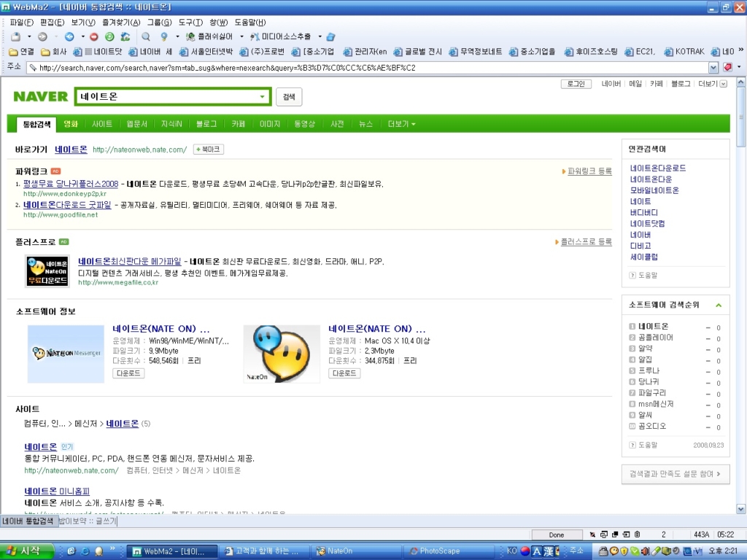Click the NateOn Messenger software thumbnail
The width and height of the screenshot is (747, 560).
coord(66,354)
